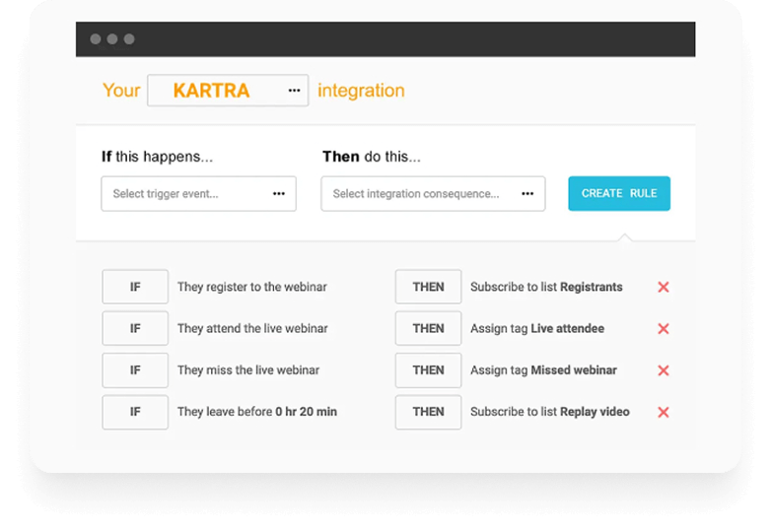
Task: Click THEN box for Replay video list
Action: point(428,412)
